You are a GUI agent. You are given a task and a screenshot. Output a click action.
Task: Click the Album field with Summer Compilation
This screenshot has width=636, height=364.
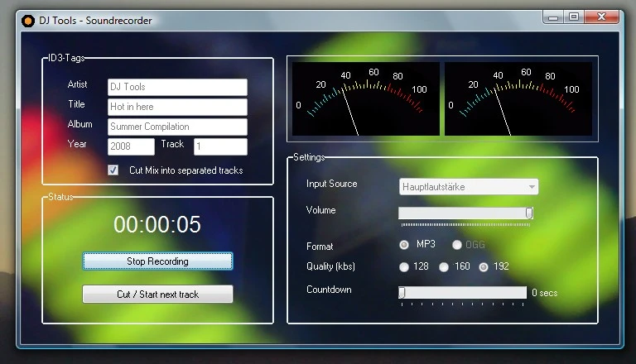(177, 127)
